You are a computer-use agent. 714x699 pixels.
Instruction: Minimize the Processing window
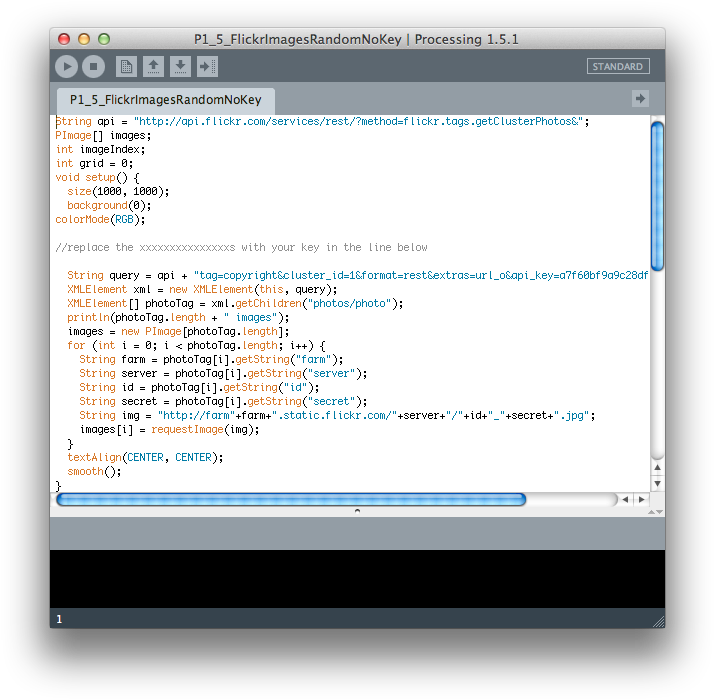84,39
